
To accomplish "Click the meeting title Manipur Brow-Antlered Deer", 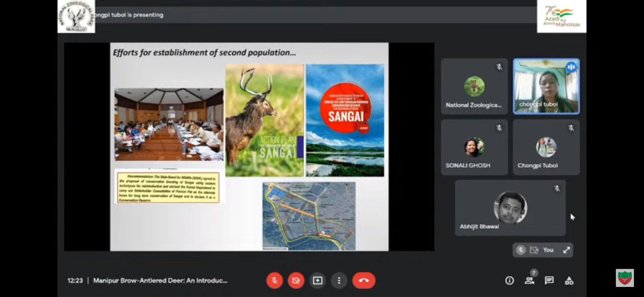I will (x=160, y=280).
